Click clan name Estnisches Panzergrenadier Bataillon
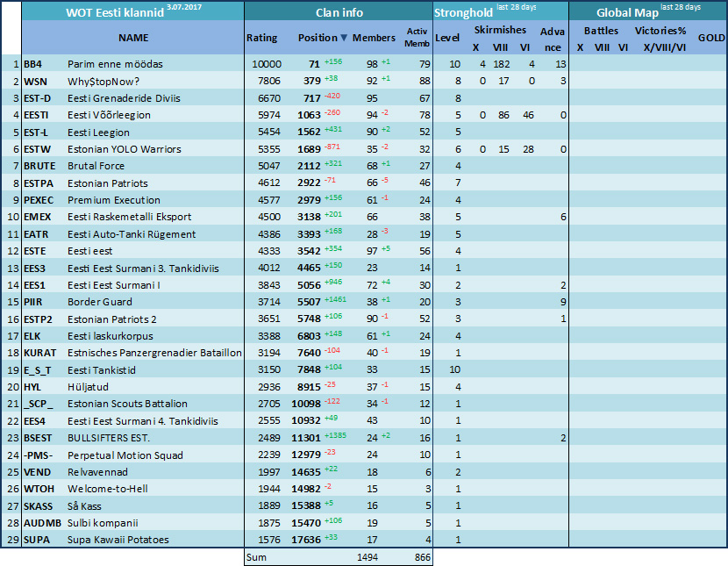 pos(154,353)
